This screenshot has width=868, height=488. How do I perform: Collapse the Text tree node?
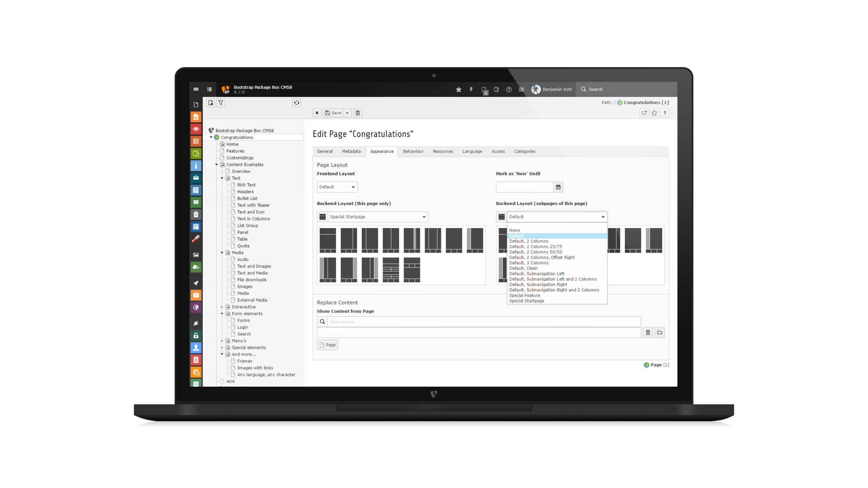(222, 178)
